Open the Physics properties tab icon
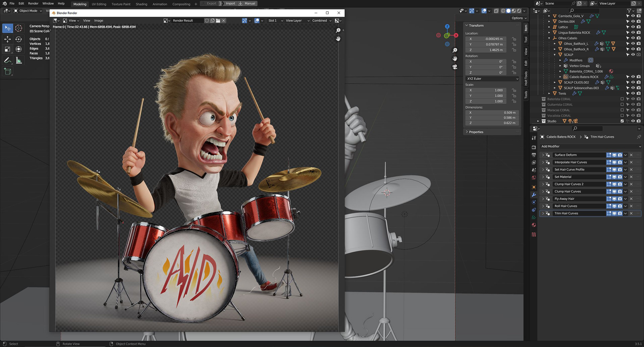Image resolution: width=644 pixels, height=347 pixels. tap(534, 202)
